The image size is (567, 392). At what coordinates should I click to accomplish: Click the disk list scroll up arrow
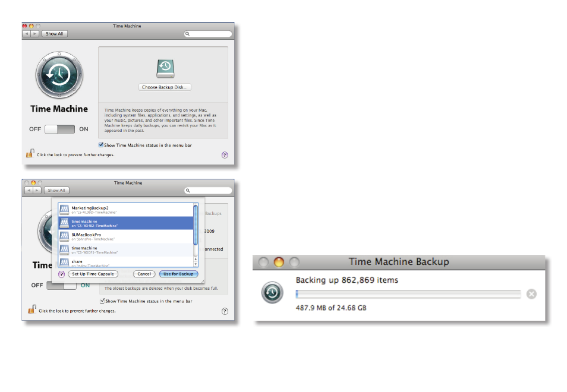tap(196, 259)
